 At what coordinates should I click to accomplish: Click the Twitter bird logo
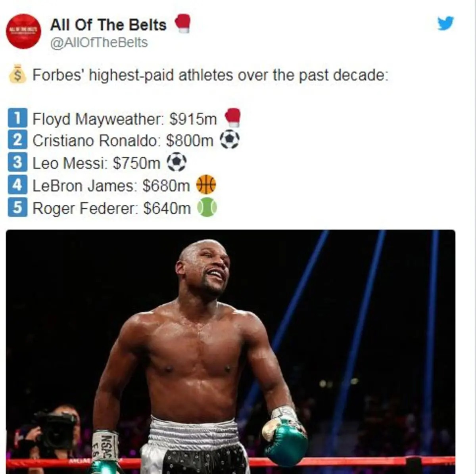(445, 23)
